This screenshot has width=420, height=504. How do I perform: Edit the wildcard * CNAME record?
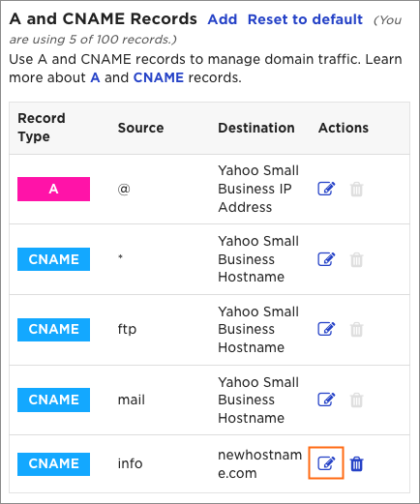pos(326,259)
